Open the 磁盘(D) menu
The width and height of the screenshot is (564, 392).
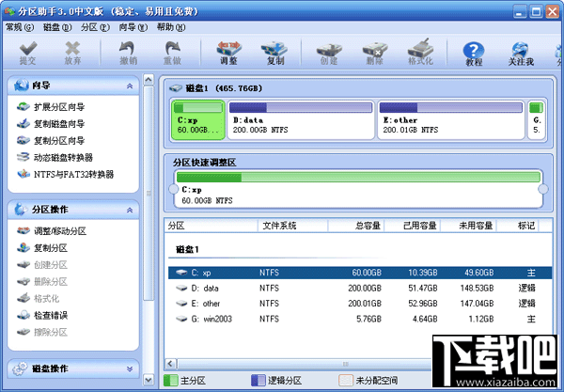click(x=57, y=27)
